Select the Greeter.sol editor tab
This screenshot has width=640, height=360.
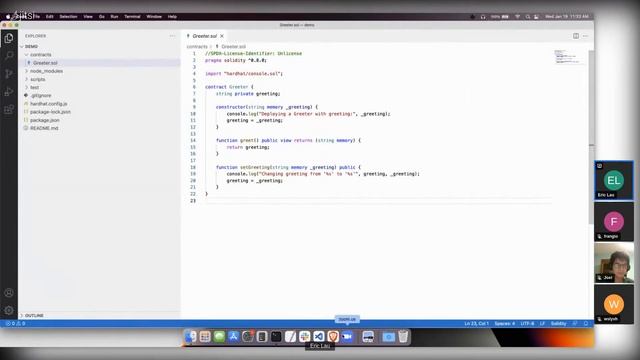pos(205,36)
